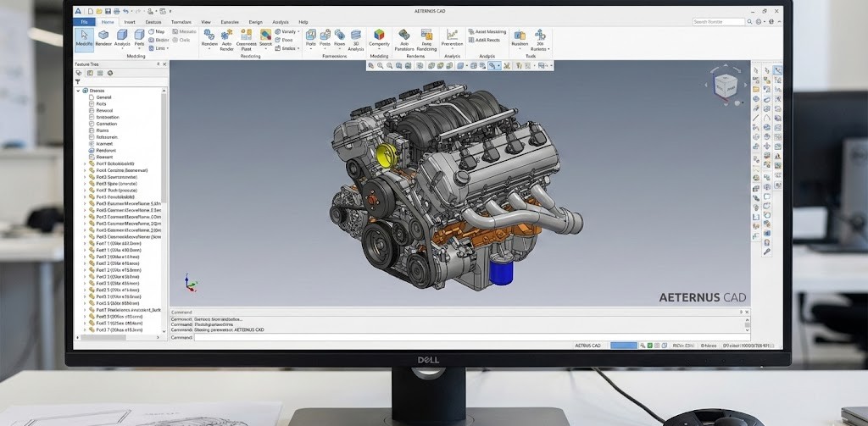Toggle the Asset Meskiing option in ribbon
This screenshot has height=426, width=868.
(487, 31)
